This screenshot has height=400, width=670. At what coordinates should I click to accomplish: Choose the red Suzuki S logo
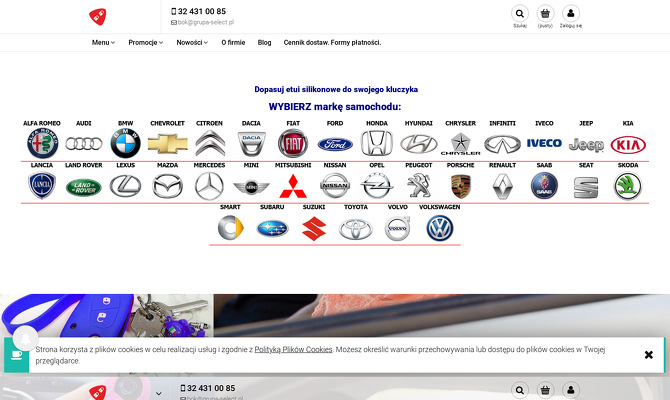click(314, 229)
